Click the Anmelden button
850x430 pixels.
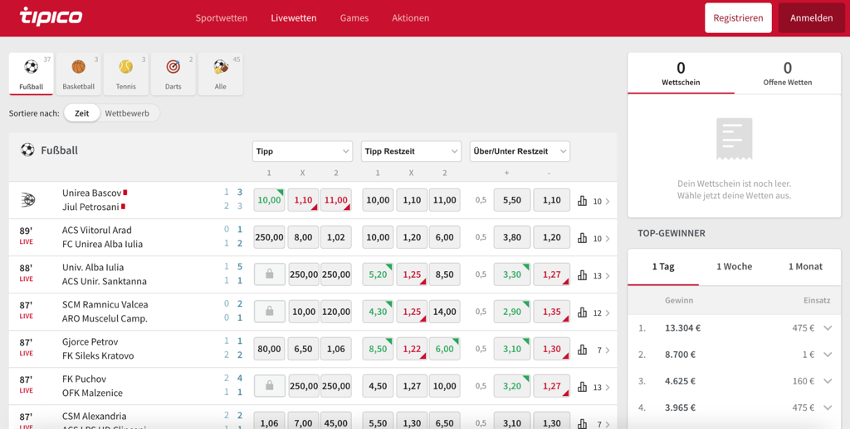pos(811,18)
